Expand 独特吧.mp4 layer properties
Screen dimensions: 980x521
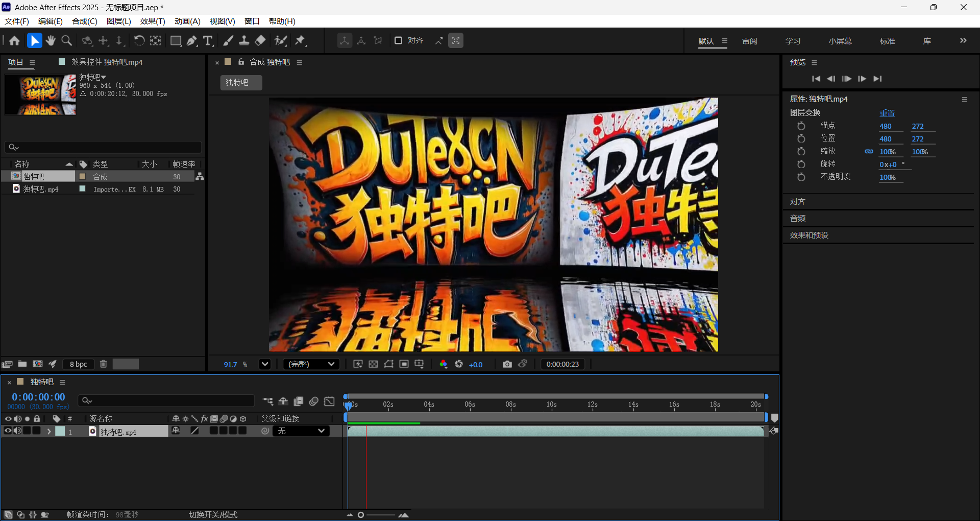(x=49, y=432)
